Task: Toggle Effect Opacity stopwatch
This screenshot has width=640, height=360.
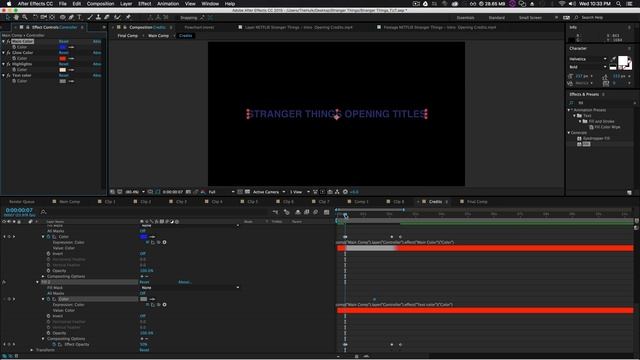Action: [x=54, y=344]
